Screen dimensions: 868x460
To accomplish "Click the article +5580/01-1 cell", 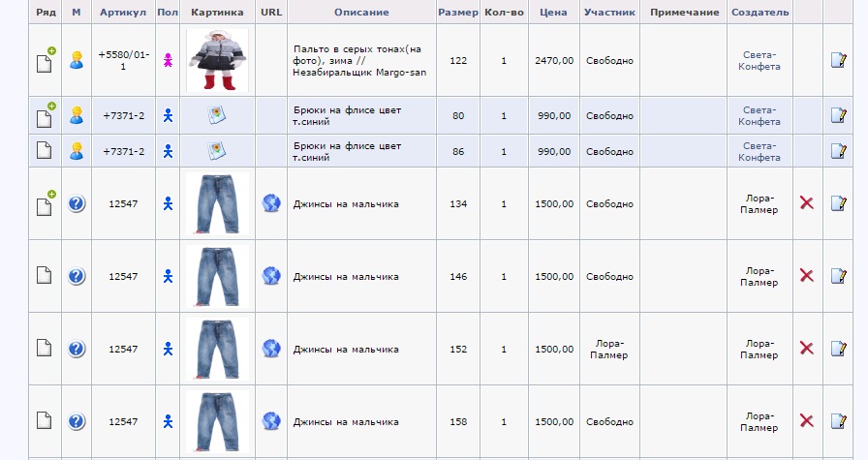I will point(123,60).
